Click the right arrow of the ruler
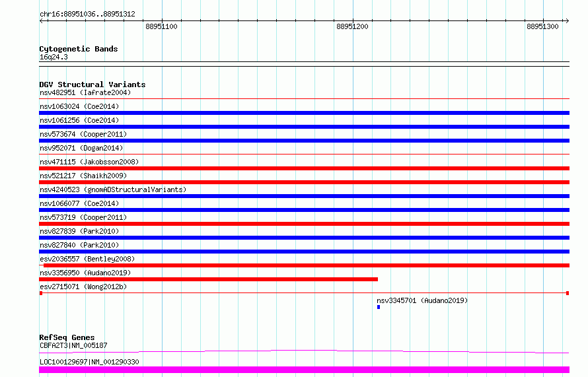588x377 pixels. pos(567,21)
